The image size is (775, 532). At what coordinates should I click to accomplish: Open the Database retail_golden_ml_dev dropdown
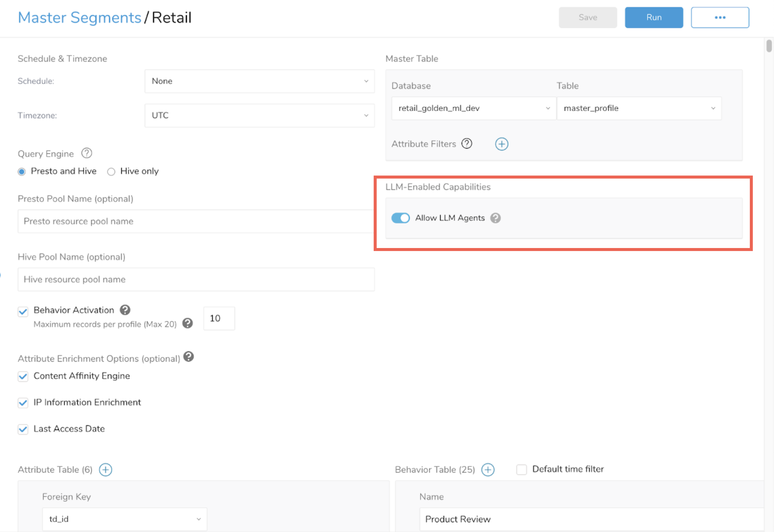(x=474, y=108)
